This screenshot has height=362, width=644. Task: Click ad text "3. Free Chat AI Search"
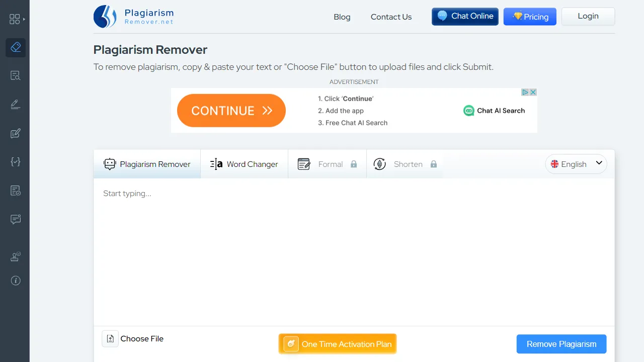(353, 123)
